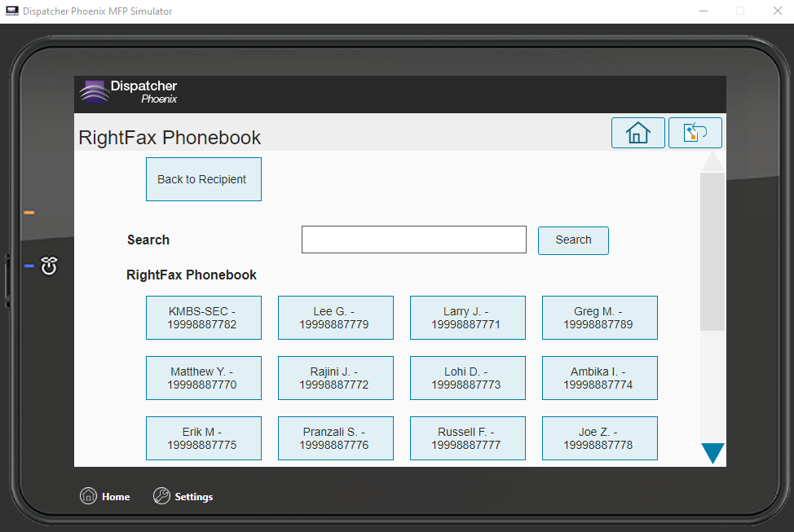The image size is (794, 532).
Task: Open Settings with the wrench icon
Action: pyautogui.click(x=183, y=496)
